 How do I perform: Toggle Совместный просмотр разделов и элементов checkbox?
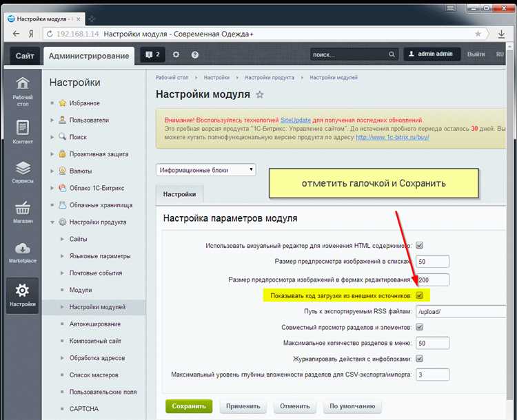tap(419, 327)
